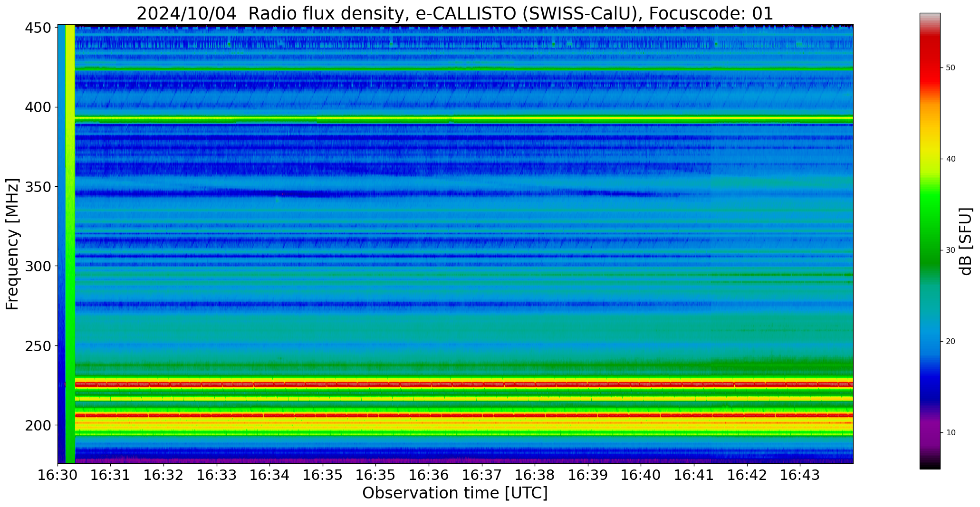Click the 16:33 time tick label

click(x=217, y=475)
